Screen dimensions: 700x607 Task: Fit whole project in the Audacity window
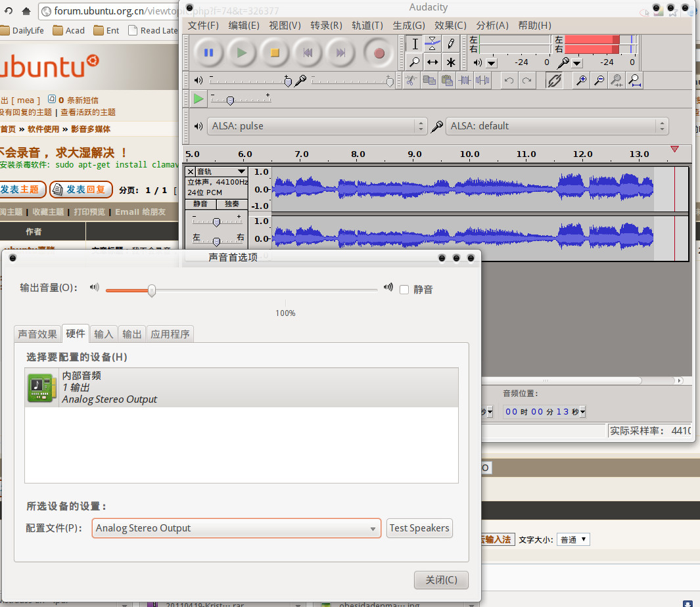(x=634, y=80)
